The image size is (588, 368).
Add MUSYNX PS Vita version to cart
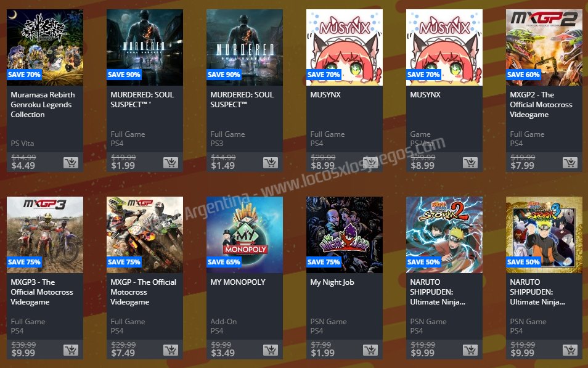click(470, 163)
